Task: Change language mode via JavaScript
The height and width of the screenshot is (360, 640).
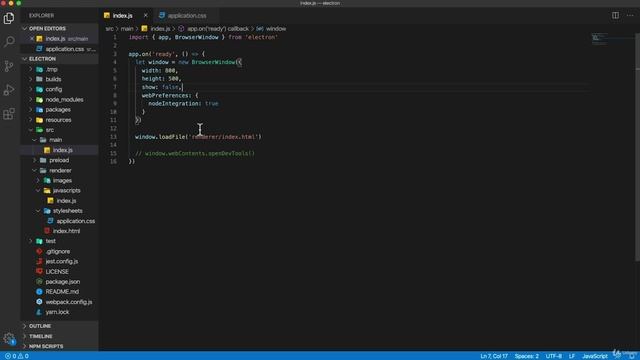Action: pos(595,356)
